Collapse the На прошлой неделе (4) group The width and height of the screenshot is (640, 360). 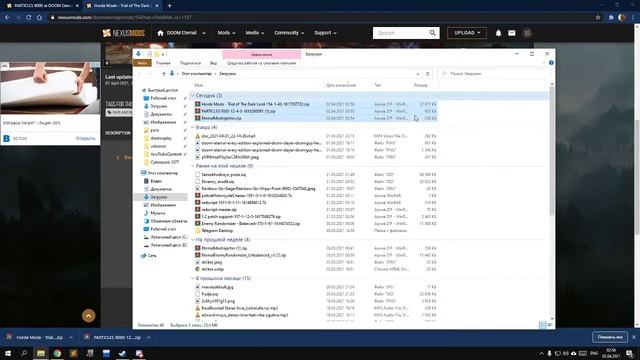pos(193,240)
